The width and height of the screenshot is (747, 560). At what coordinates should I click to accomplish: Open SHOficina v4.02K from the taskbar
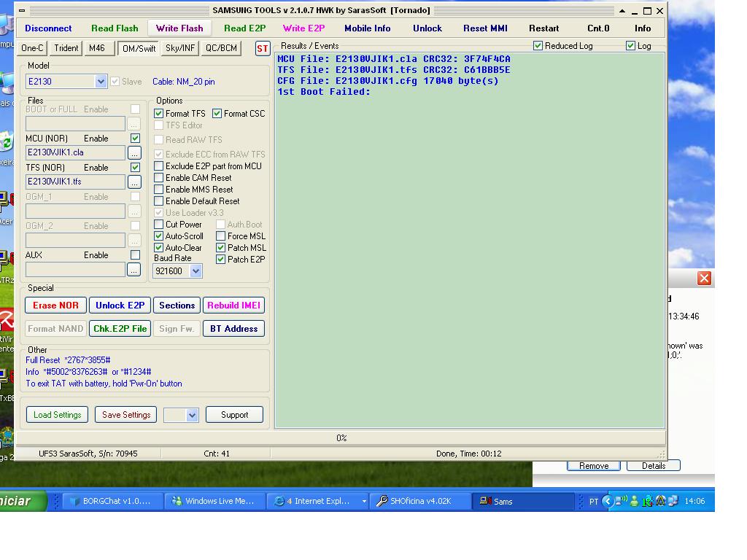(419, 501)
